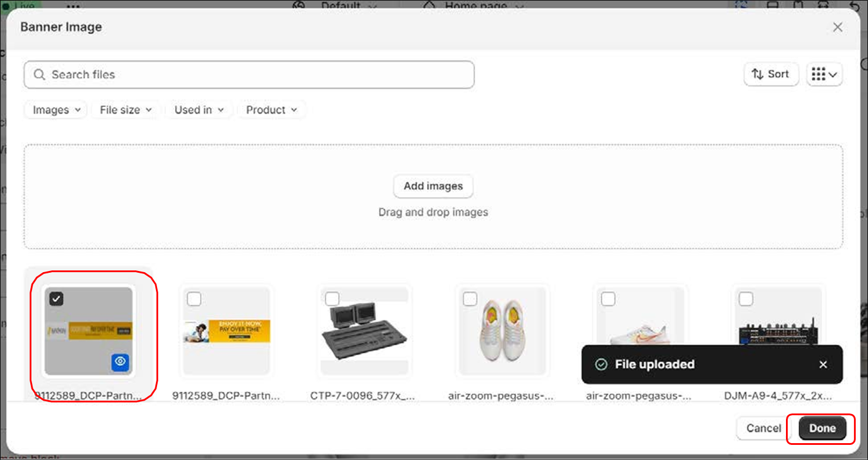Click the CTP-7-0096_577x file name
This screenshot has height=460, width=868.
[363, 395]
